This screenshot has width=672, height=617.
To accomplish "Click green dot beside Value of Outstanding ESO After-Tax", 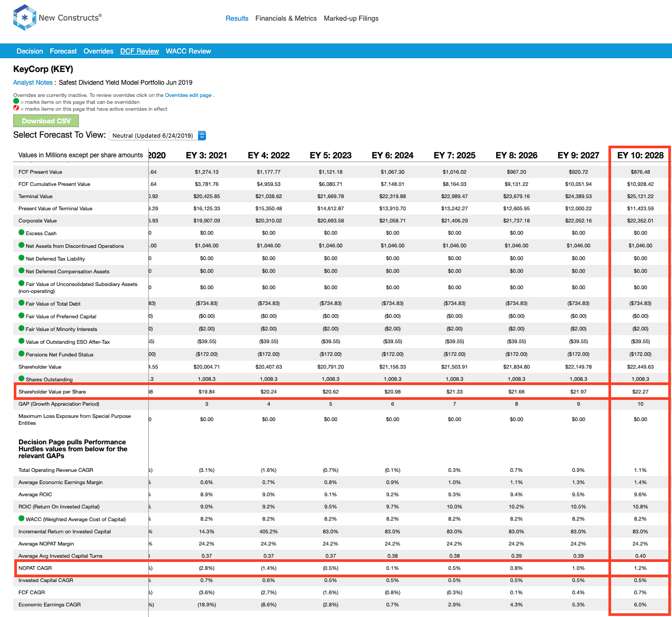I will tap(22, 341).
